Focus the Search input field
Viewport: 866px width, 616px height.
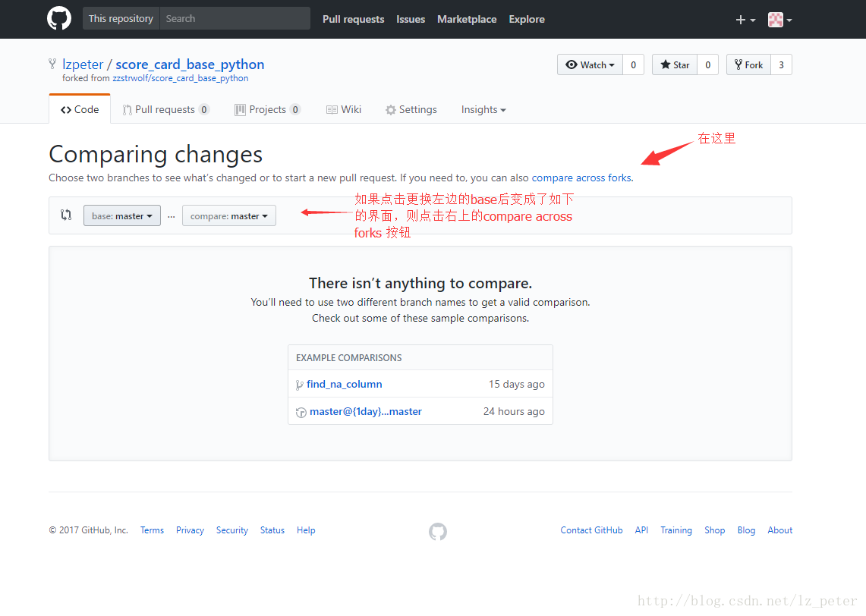[x=235, y=18]
